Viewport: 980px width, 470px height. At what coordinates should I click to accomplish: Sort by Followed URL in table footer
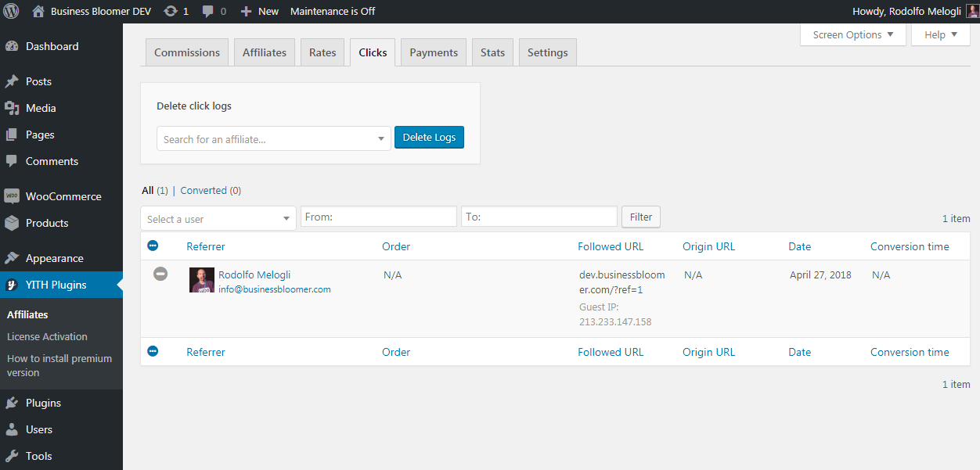coord(611,352)
